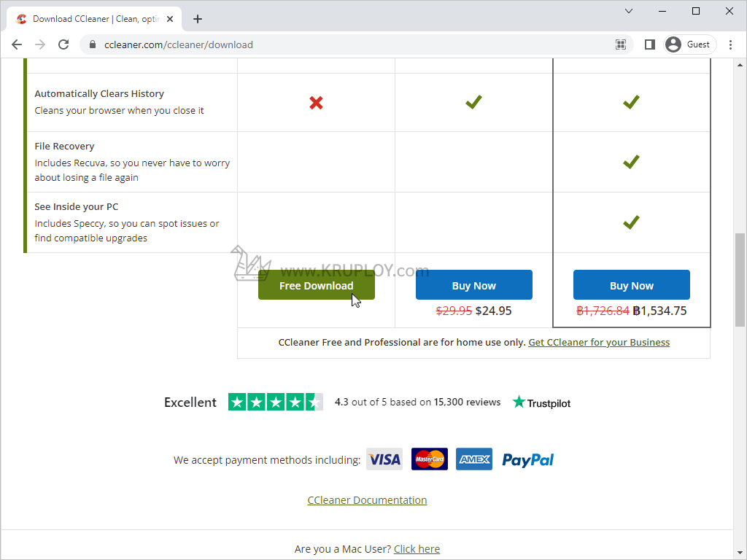Click last-column checkmark for Automatically Clears History
The width and height of the screenshot is (747, 560).
click(631, 102)
